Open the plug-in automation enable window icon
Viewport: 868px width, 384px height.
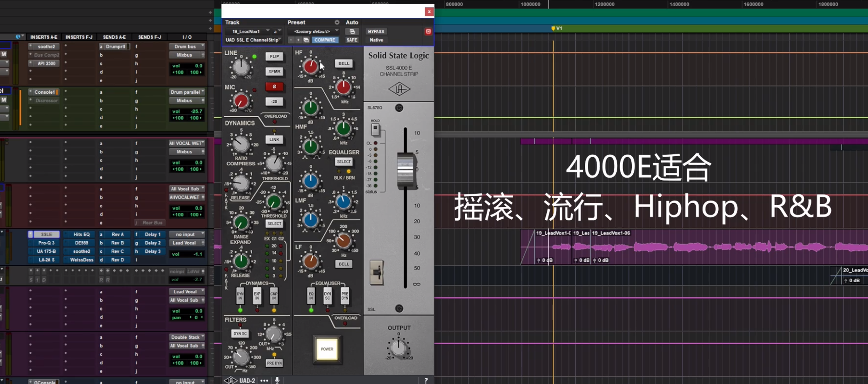coord(352,32)
